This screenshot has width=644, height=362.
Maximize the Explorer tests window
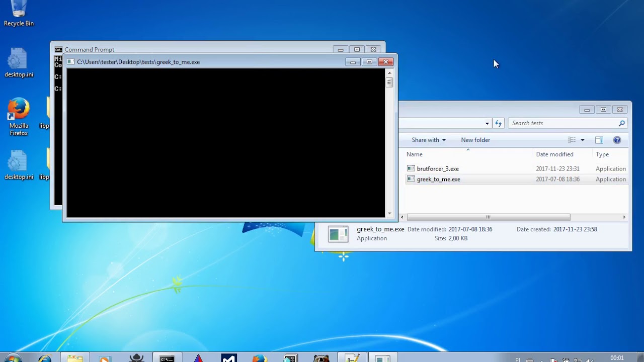point(603,110)
